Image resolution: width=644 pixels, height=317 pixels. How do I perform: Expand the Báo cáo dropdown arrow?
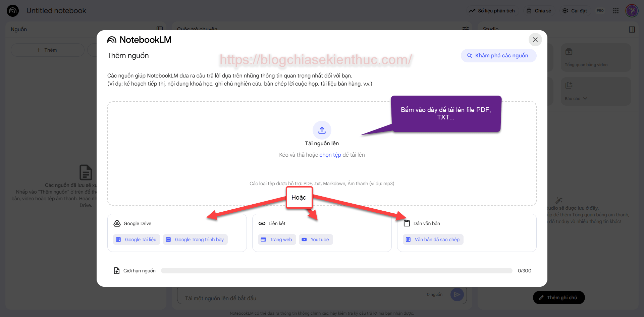pos(585,99)
